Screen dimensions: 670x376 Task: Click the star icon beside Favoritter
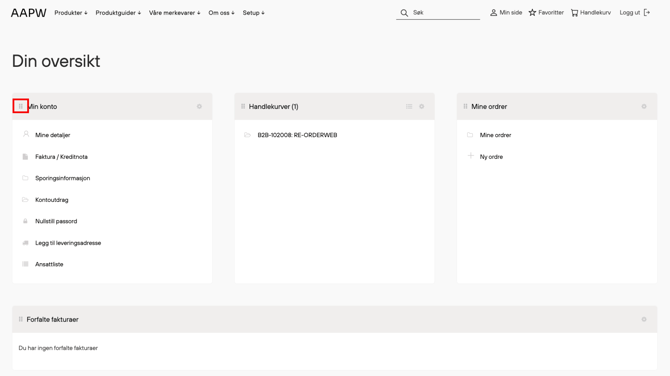click(532, 13)
